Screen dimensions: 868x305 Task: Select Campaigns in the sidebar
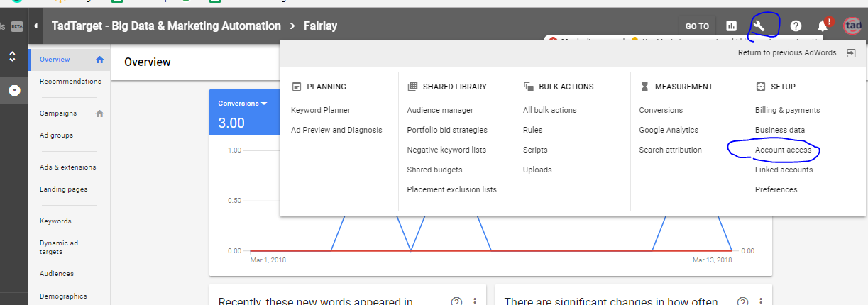[x=58, y=113]
